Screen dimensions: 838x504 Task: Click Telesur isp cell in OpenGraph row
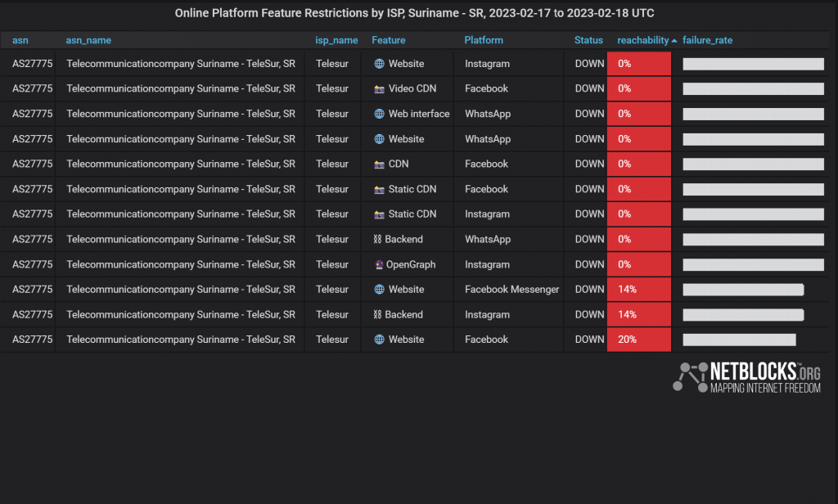tap(332, 264)
